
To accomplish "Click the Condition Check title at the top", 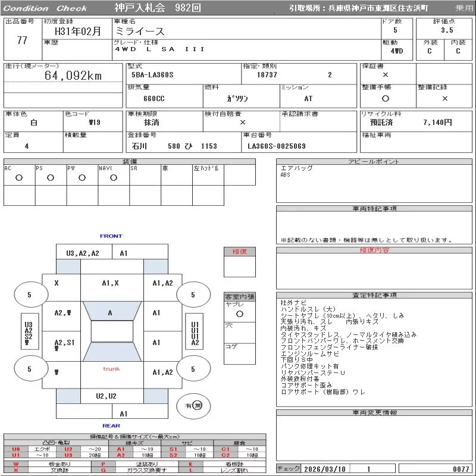I will point(45,8).
